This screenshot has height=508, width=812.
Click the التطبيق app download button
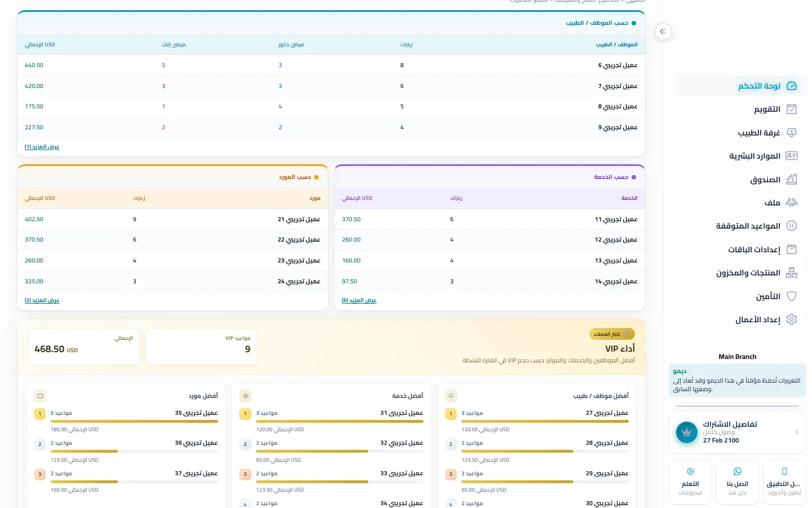pos(784,481)
